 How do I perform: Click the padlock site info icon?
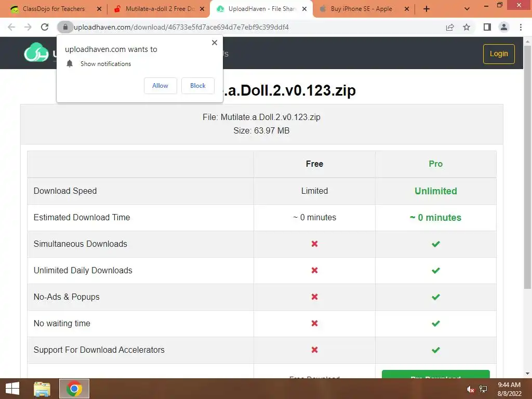[65, 27]
